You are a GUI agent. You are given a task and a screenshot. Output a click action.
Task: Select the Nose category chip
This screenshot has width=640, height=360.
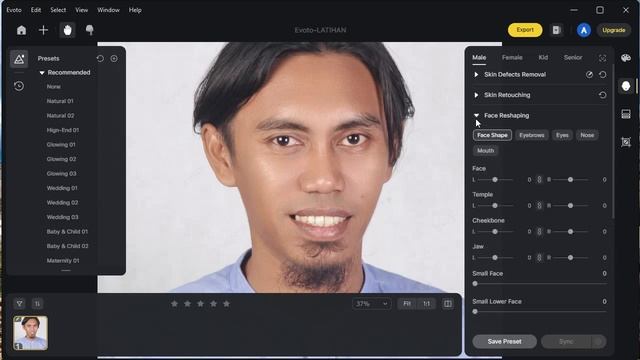[587, 135]
